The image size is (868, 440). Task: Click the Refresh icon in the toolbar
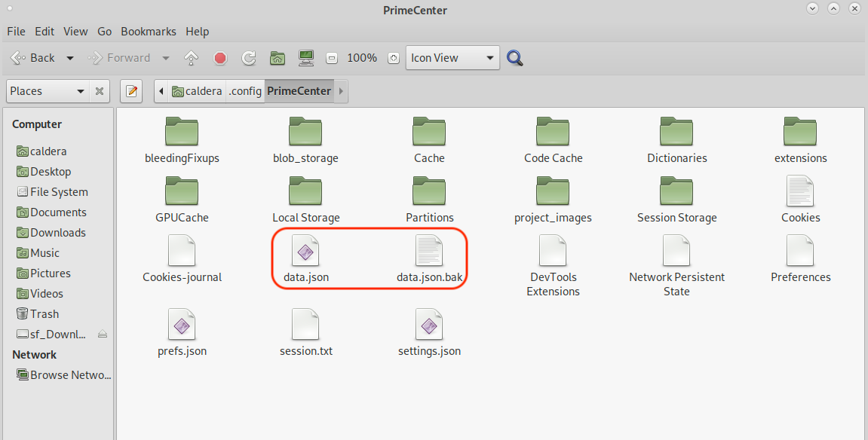248,57
